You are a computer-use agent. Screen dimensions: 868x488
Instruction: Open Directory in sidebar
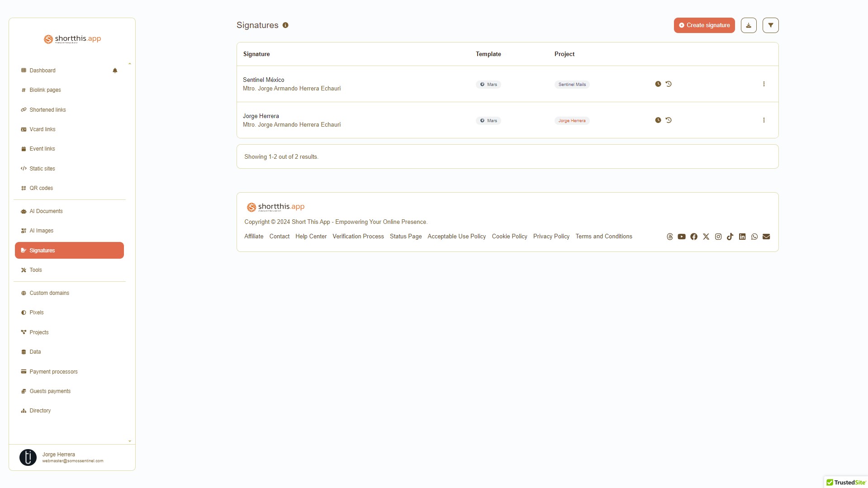click(x=40, y=411)
